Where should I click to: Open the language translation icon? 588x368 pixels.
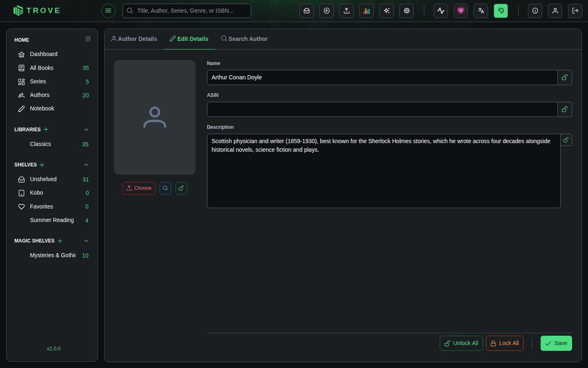point(481,11)
